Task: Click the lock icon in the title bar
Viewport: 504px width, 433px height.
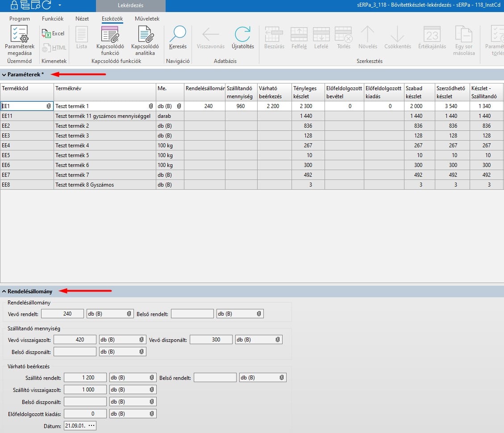Action: pyautogui.click(x=14, y=5)
